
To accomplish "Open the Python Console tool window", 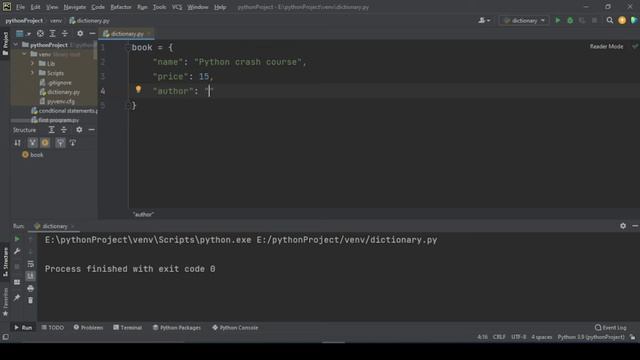I will click(235, 327).
